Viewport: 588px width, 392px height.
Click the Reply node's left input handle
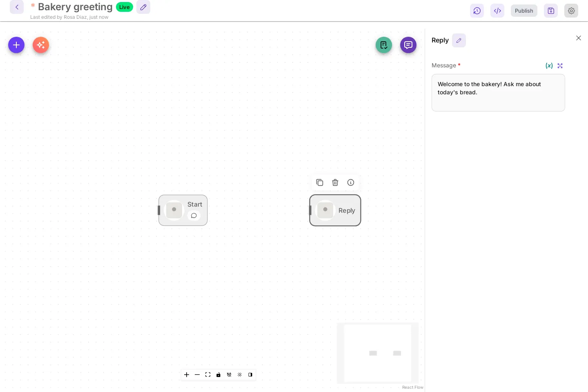point(310,210)
